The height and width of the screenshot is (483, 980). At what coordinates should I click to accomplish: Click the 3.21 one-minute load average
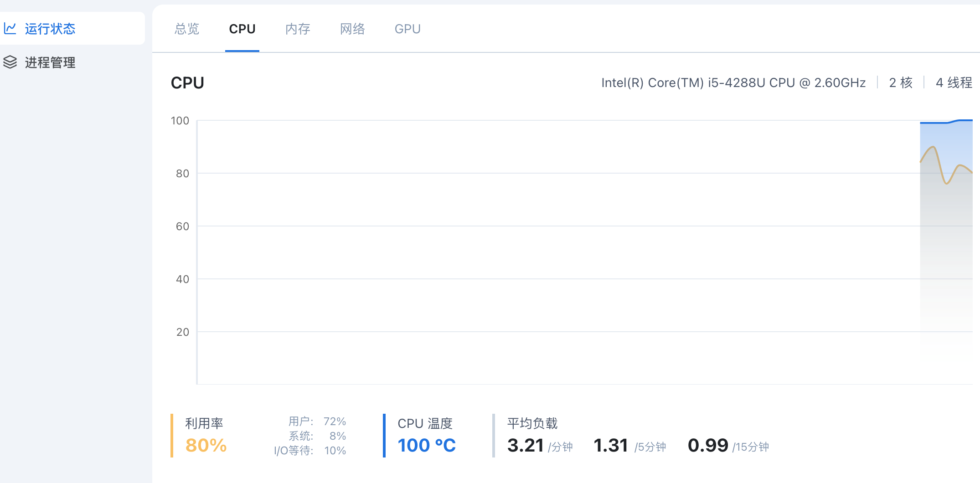tap(526, 446)
